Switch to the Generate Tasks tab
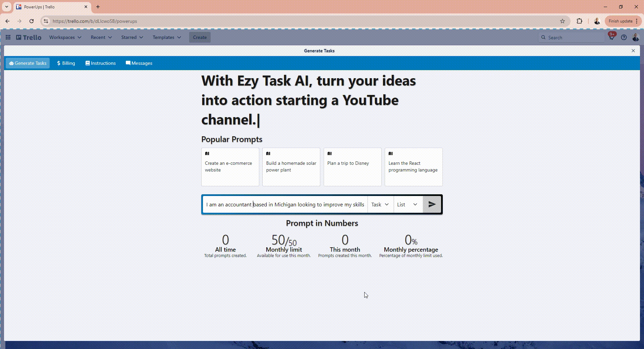Viewport: 644px width, 349px height. [28, 63]
